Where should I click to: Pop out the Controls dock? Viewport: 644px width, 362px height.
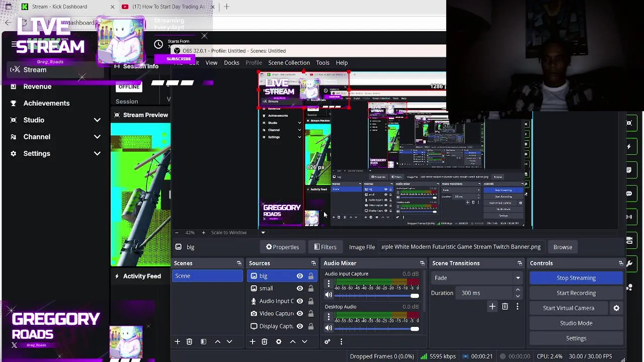click(621, 263)
